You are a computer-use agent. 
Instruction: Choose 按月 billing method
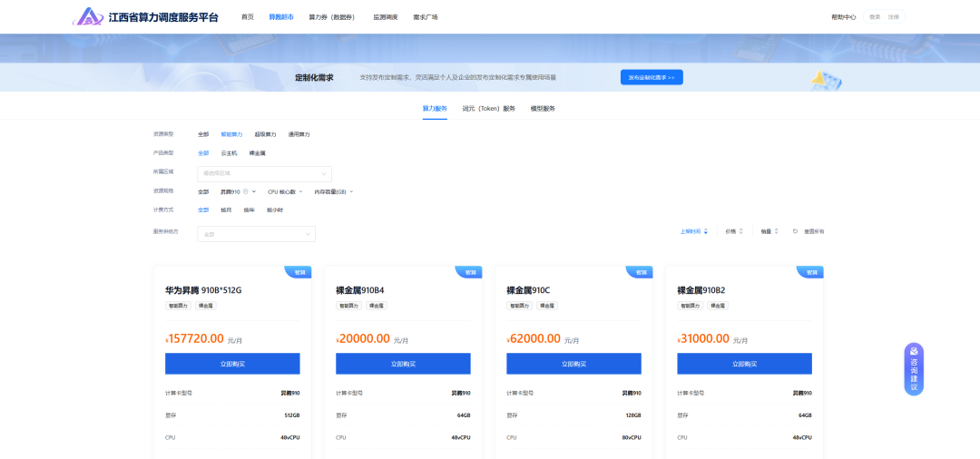pyautogui.click(x=226, y=210)
